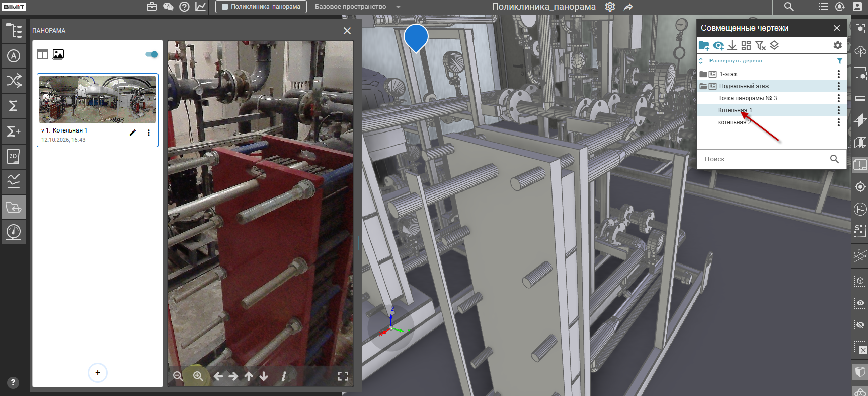This screenshot has height=396, width=868.
Task: Select the ruler measurement tool
Action: pyautogui.click(x=860, y=98)
